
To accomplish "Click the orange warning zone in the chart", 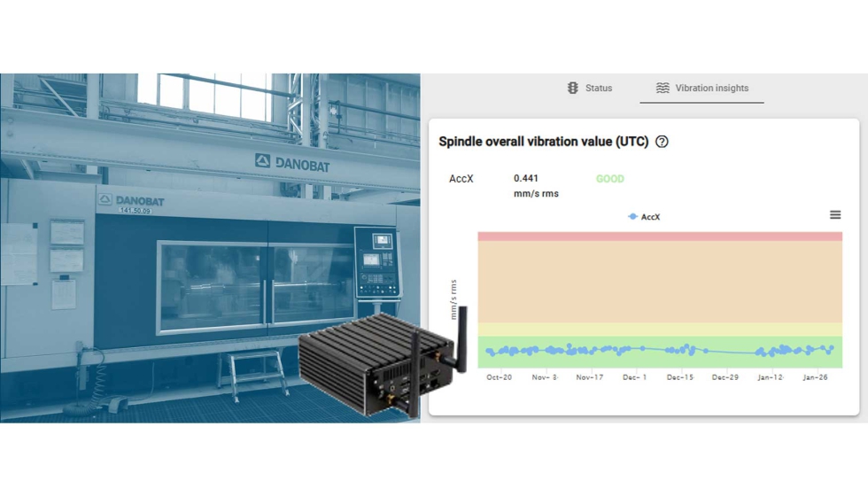I will [x=659, y=282].
